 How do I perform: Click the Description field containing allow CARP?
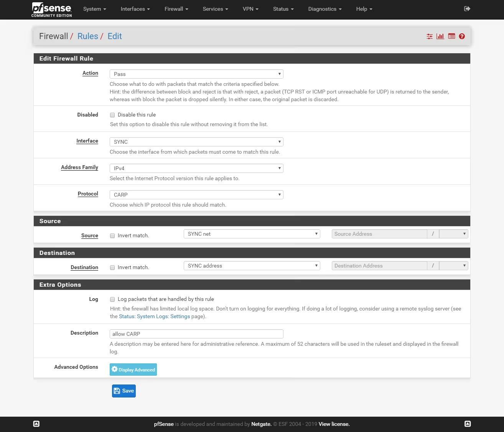196,333
